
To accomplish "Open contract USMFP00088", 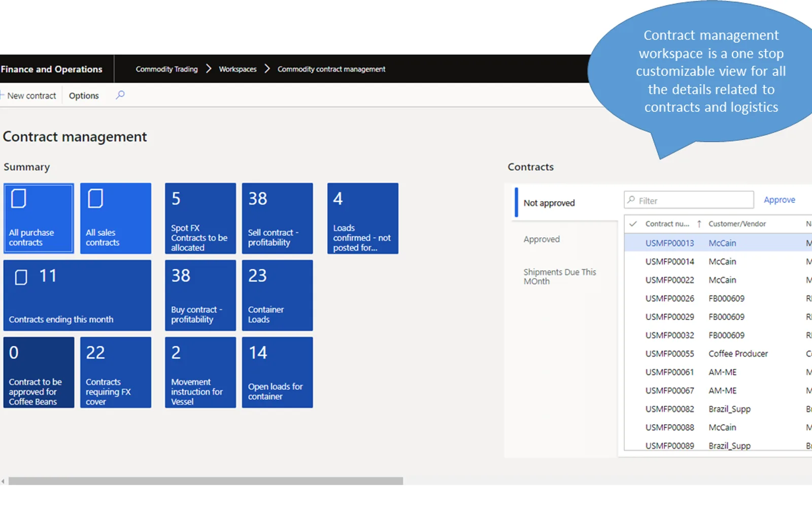I will click(669, 427).
